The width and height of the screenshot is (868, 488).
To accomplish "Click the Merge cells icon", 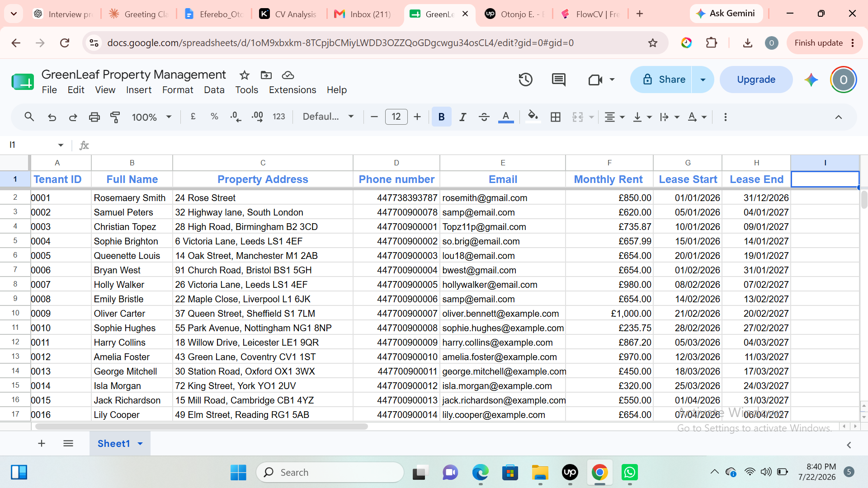I will point(578,117).
